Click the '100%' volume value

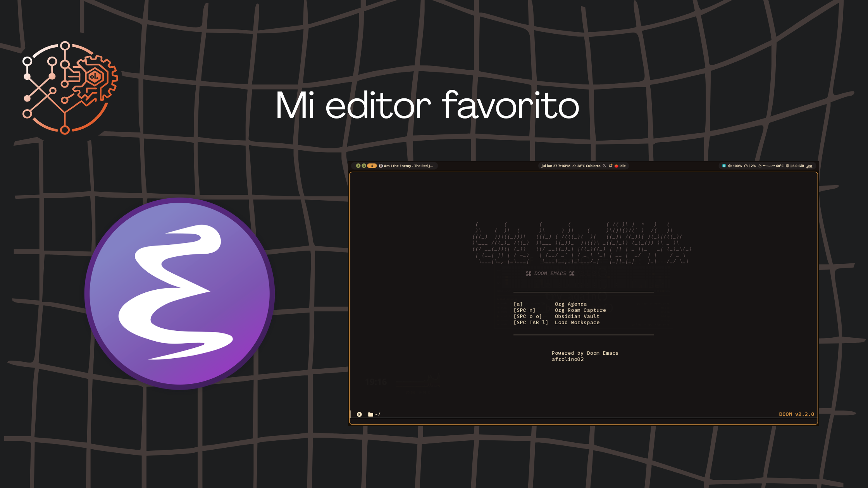pos(737,166)
